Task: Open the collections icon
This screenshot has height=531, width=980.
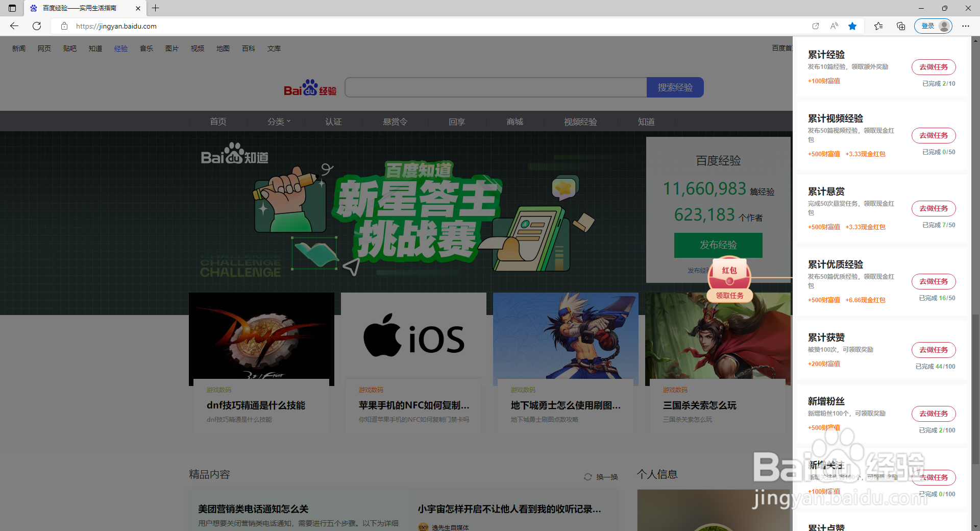Action: tap(901, 26)
